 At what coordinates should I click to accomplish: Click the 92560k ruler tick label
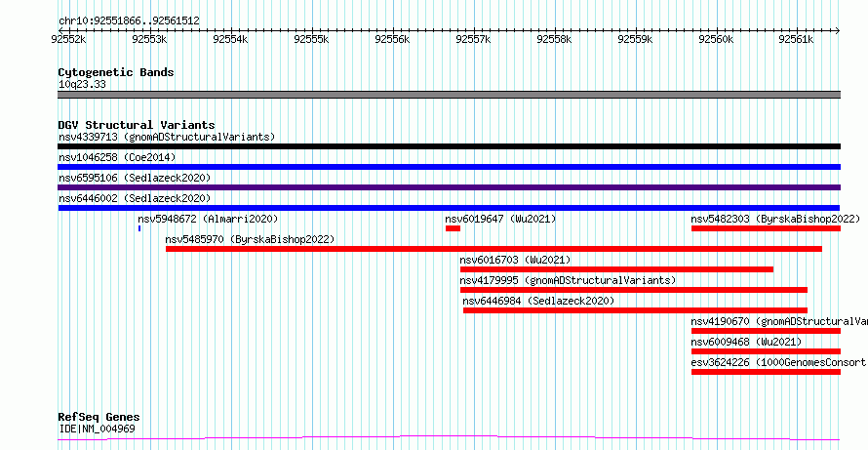pyautogui.click(x=716, y=39)
